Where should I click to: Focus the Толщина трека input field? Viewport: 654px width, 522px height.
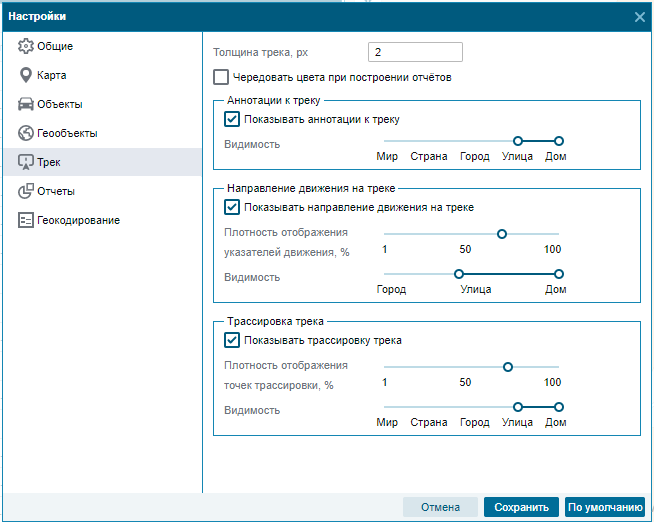(x=415, y=52)
